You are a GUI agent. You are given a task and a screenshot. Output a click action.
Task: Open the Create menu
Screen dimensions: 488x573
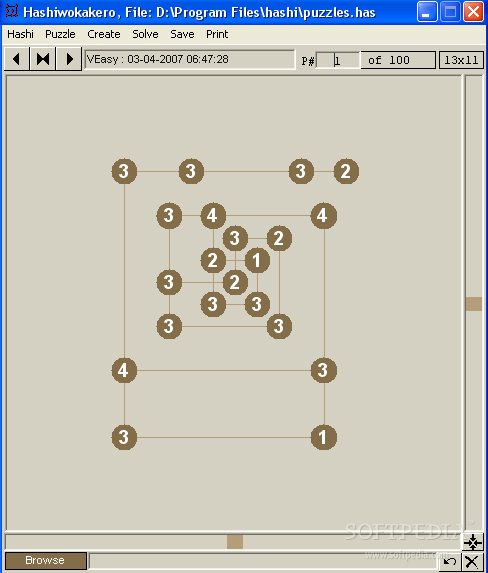pyautogui.click(x=104, y=34)
